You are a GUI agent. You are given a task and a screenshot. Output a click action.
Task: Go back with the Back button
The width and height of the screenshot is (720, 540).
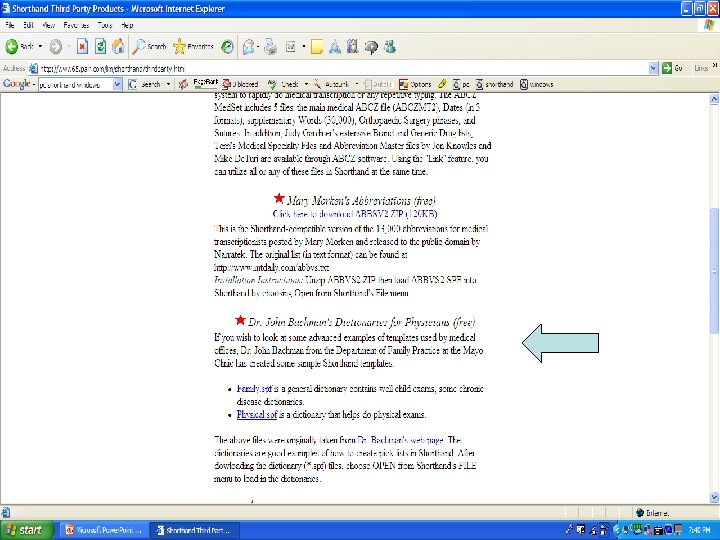pyautogui.click(x=19, y=46)
